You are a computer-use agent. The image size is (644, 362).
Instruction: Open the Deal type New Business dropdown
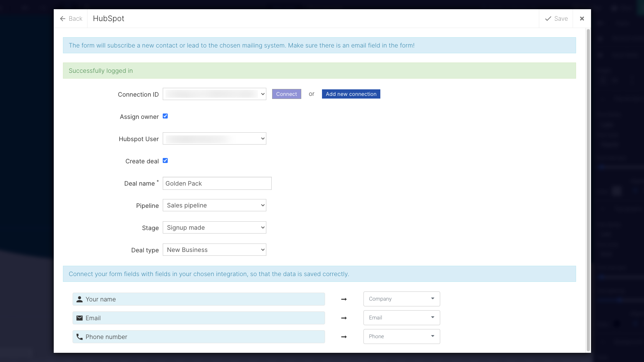(x=214, y=250)
